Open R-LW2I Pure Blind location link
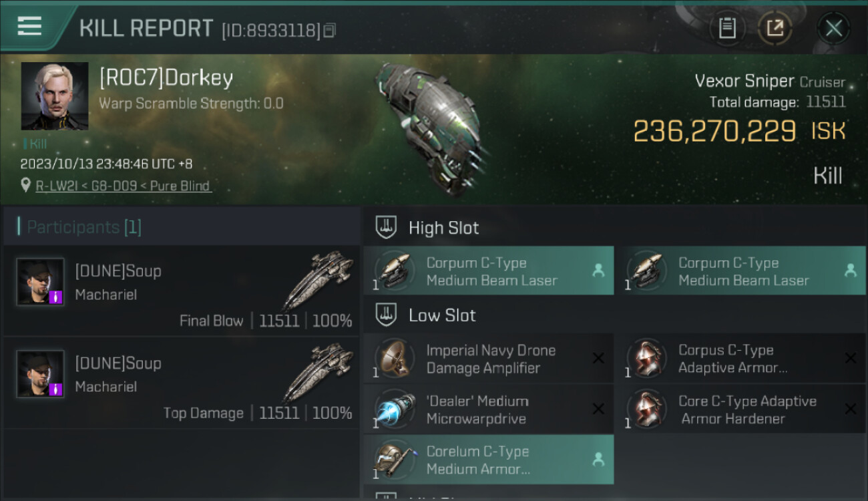The image size is (868, 501). click(123, 186)
